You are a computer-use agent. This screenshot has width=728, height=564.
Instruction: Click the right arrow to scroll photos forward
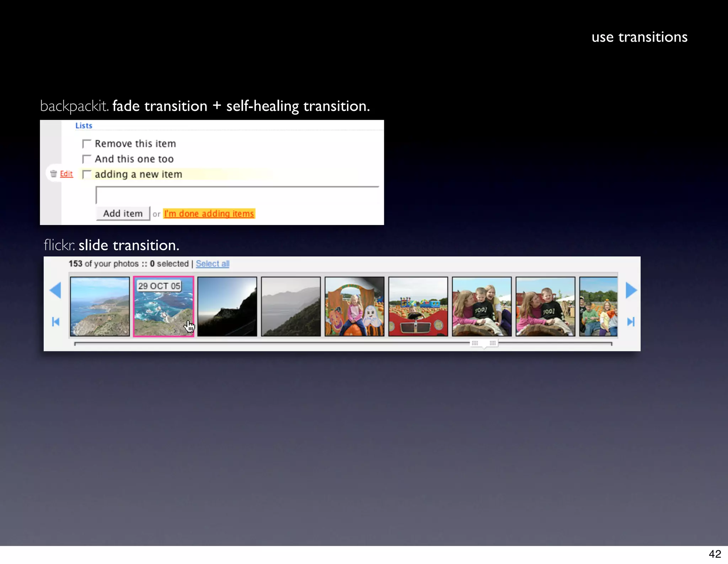click(631, 290)
